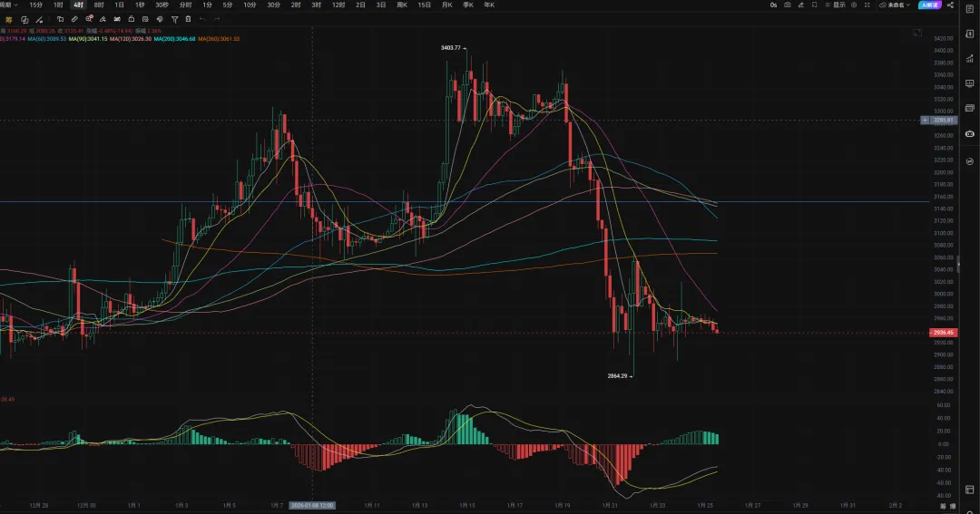Viewport: 980px width, 514px height.
Task: Click the share icon
Action: tap(950, 5)
